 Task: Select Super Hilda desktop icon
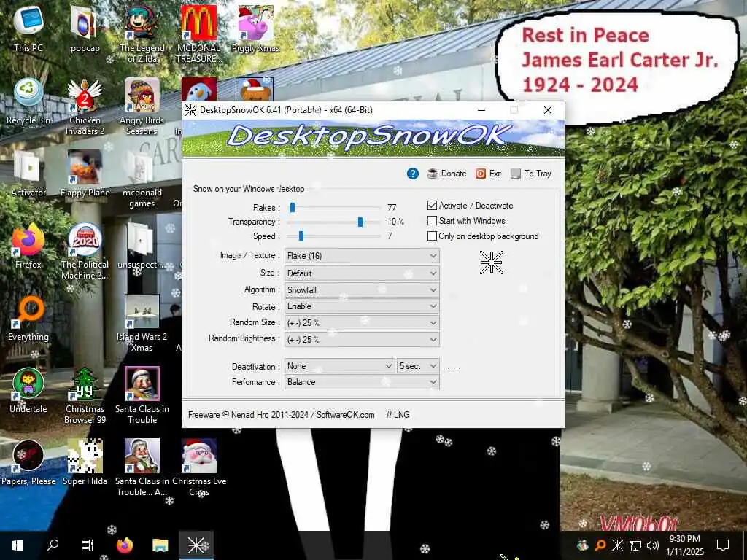pyautogui.click(x=85, y=462)
